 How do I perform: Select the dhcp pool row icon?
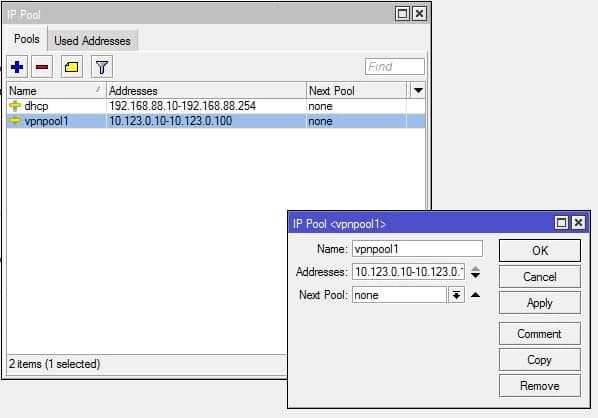[x=15, y=106]
